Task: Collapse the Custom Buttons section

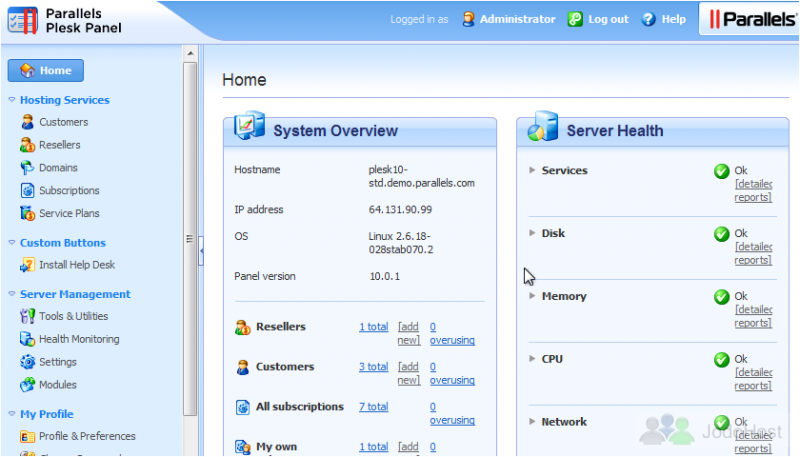Action: (x=12, y=243)
